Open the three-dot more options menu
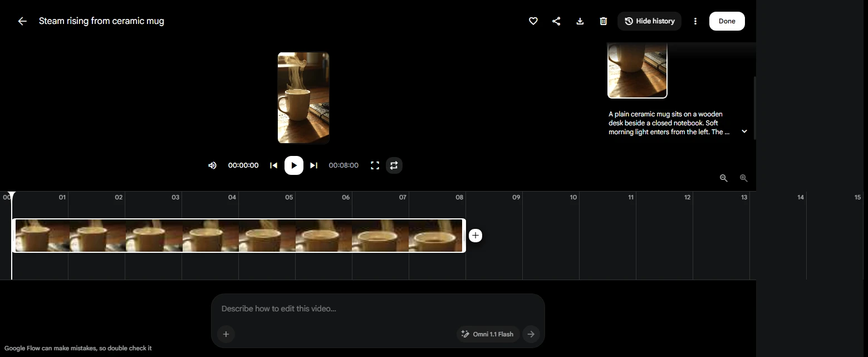The image size is (868, 357). click(x=695, y=21)
